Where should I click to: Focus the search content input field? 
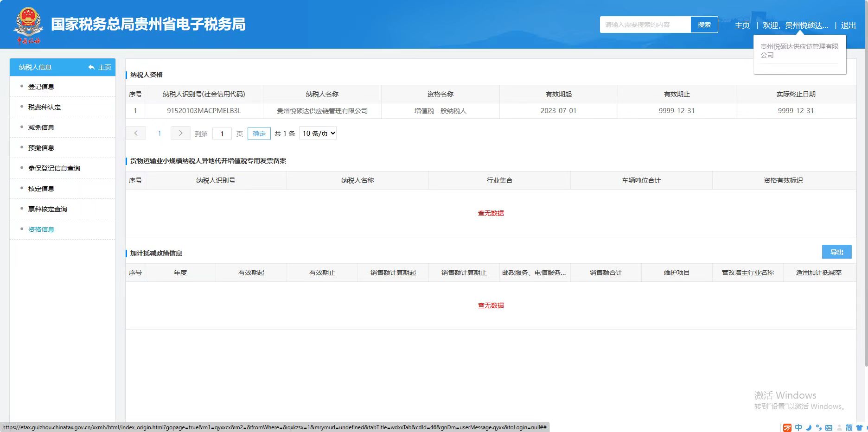[645, 25]
